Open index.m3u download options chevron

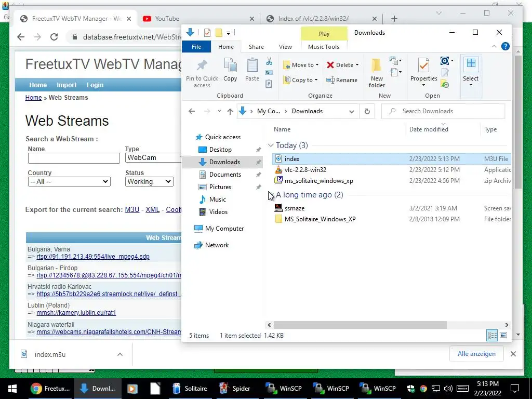(120, 354)
